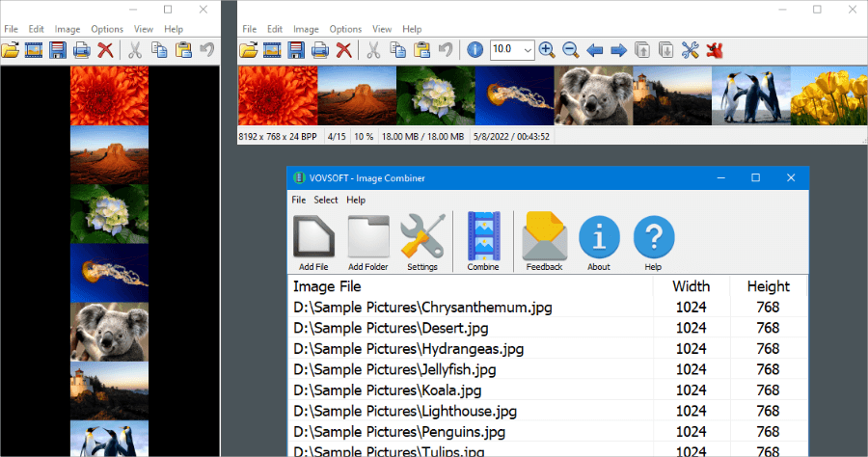Click the About info icon
Screen dimensions: 868x457
pos(599,242)
